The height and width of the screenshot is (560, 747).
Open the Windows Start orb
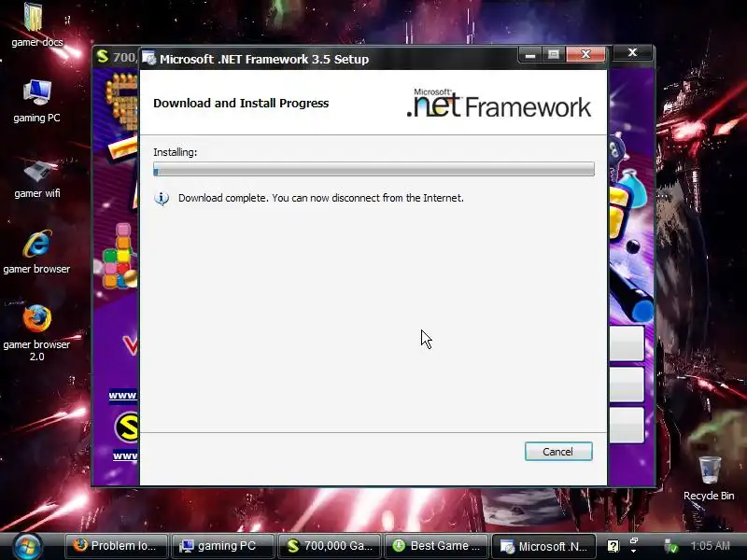tap(27, 546)
